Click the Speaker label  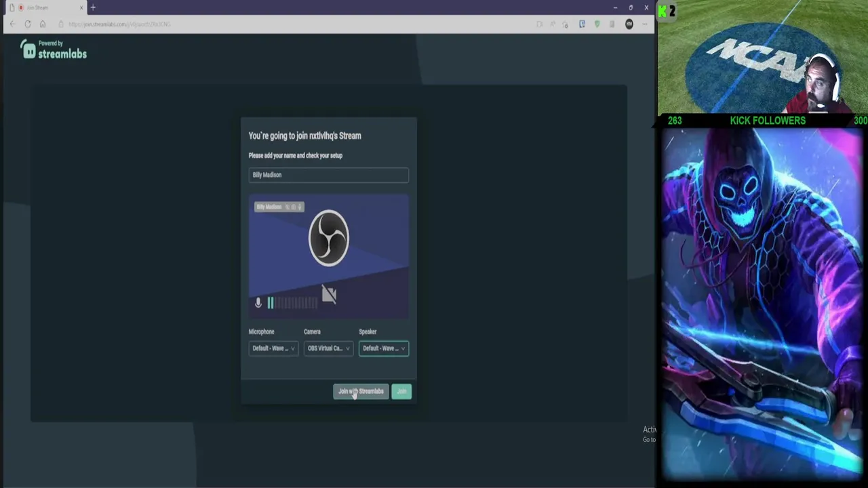368,331
